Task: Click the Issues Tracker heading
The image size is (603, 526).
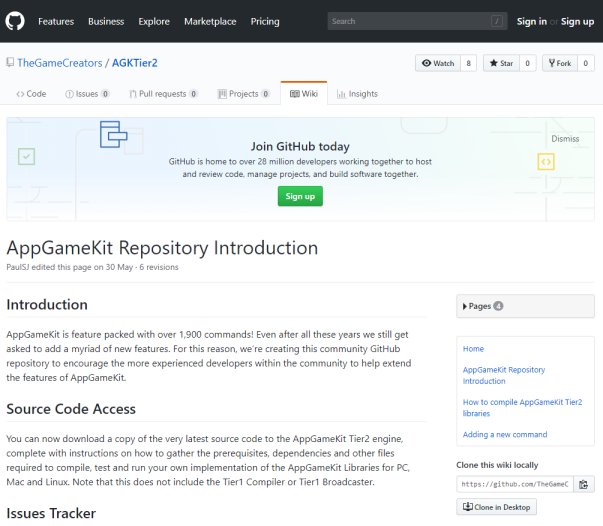Action: pyautogui.click(x=51, y=513)
